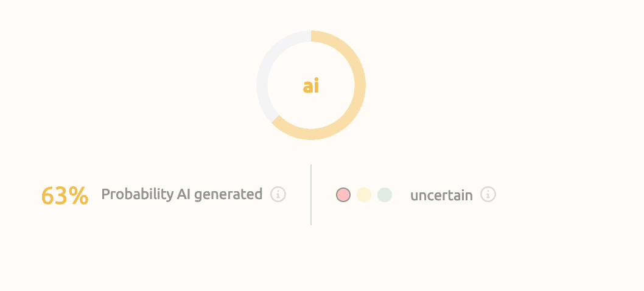Click the Probability AI generated label
Viewport: 644px width, 291px height.
[x=181, y=194]
